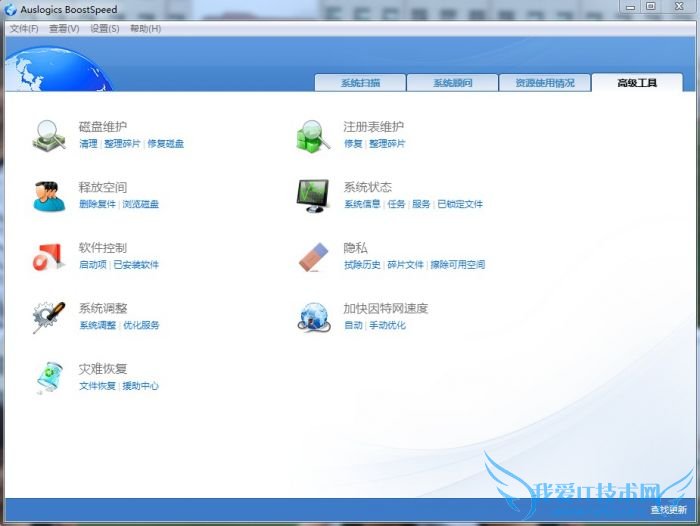Screen dimensions: 700x526
Task: Click the 软件控制 heading text
Action: (x=103, y=248)
